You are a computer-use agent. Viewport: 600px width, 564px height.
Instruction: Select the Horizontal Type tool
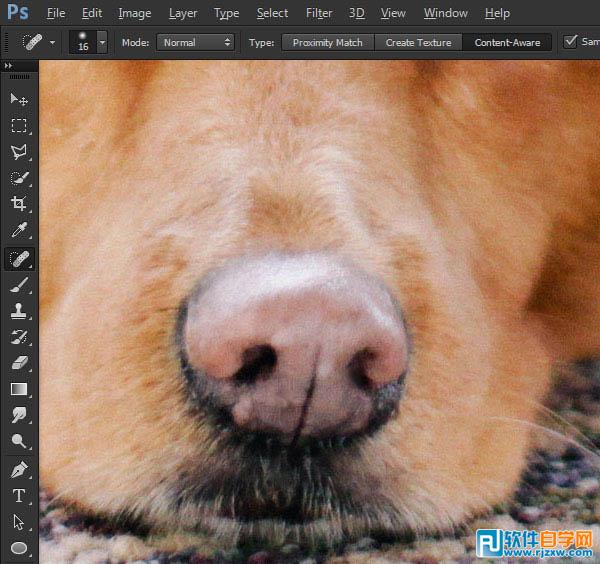point(19,495)
